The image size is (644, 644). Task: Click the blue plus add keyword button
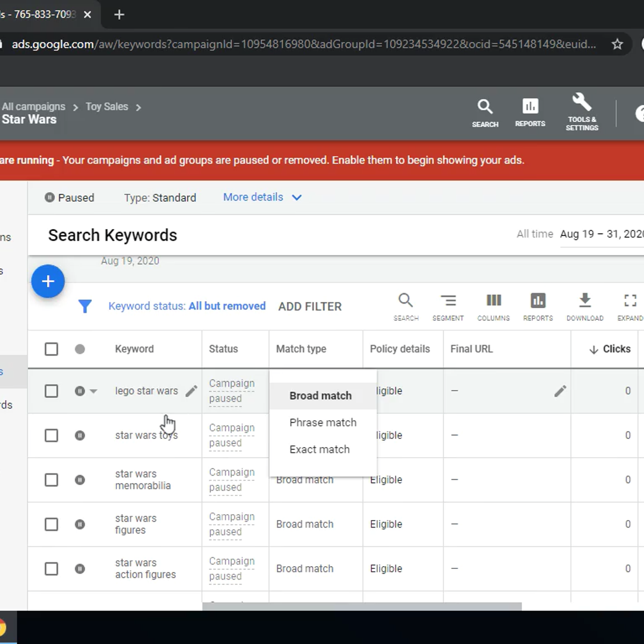pos(48,281)
